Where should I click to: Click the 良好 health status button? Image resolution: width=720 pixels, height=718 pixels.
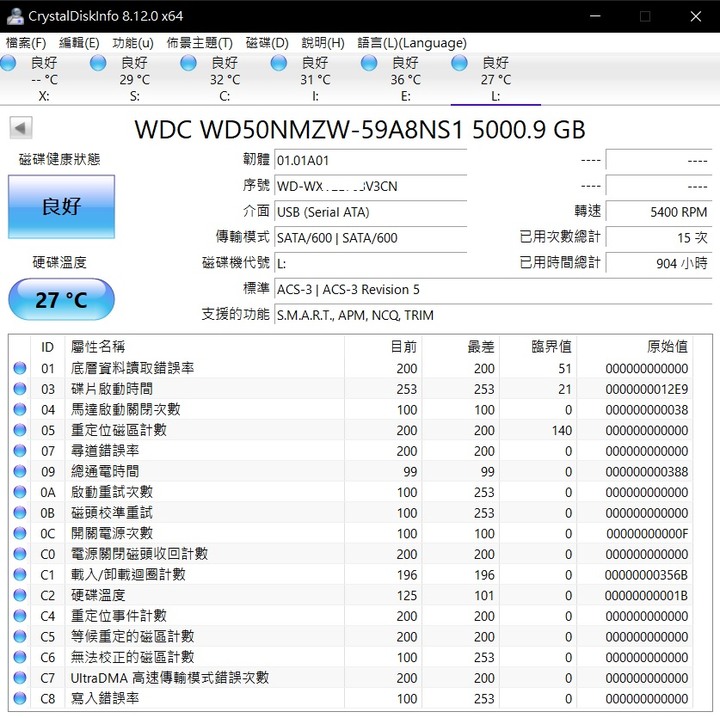(x=62, y=207)
